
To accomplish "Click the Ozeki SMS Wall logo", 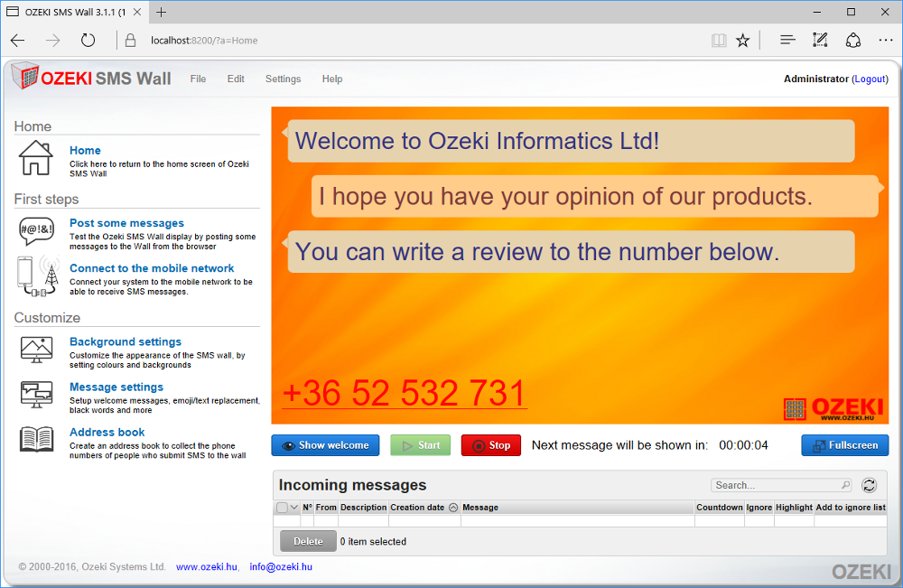I will tap(91, 77).
